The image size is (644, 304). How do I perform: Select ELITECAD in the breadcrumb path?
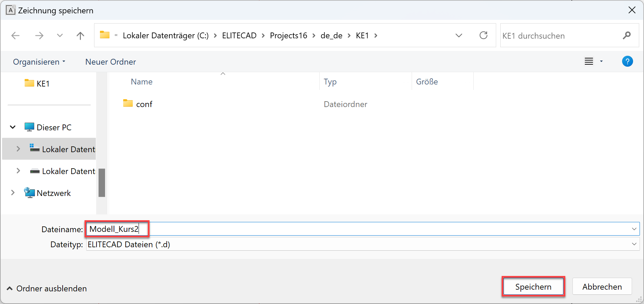coord(239,36)
